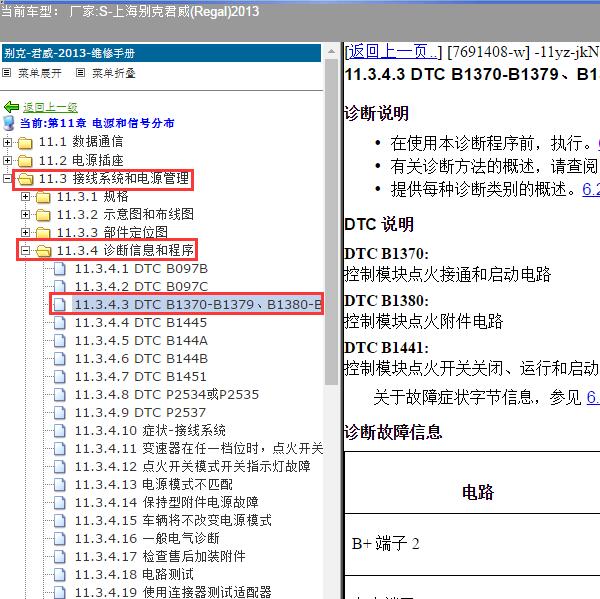This screenshot has height=599, width=600.
Task: Click the 菜单折叠 collapse-all button
Action: click(106, 73)
